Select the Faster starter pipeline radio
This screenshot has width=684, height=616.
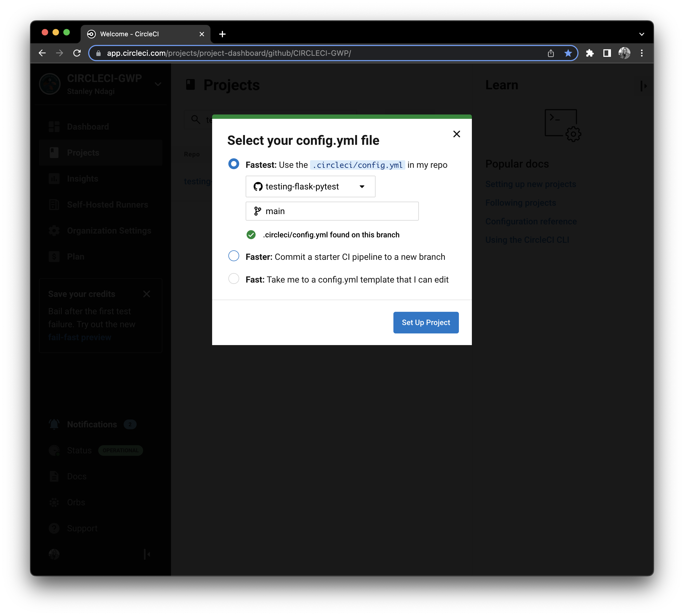coord(234,256)
